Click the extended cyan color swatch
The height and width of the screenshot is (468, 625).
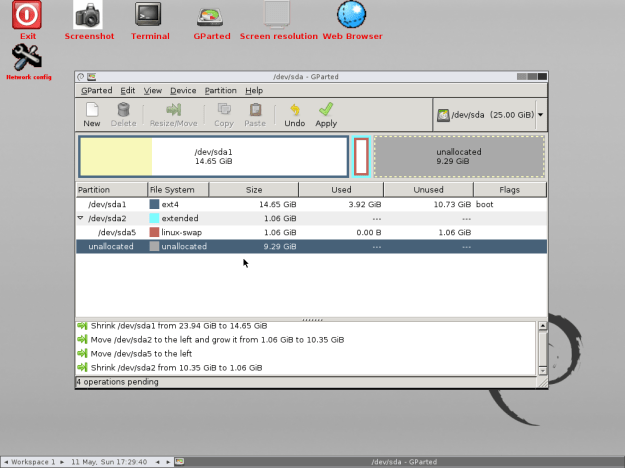pos(154,218)
